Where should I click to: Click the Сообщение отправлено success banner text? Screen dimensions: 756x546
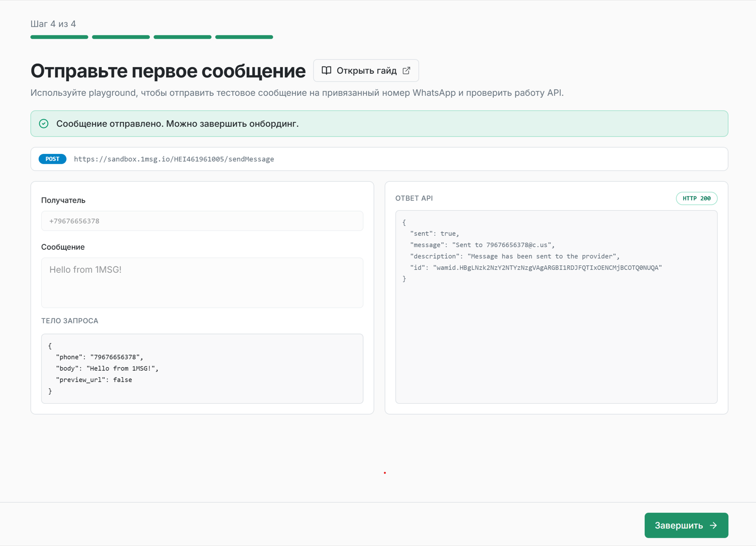[x=177, y=124]
